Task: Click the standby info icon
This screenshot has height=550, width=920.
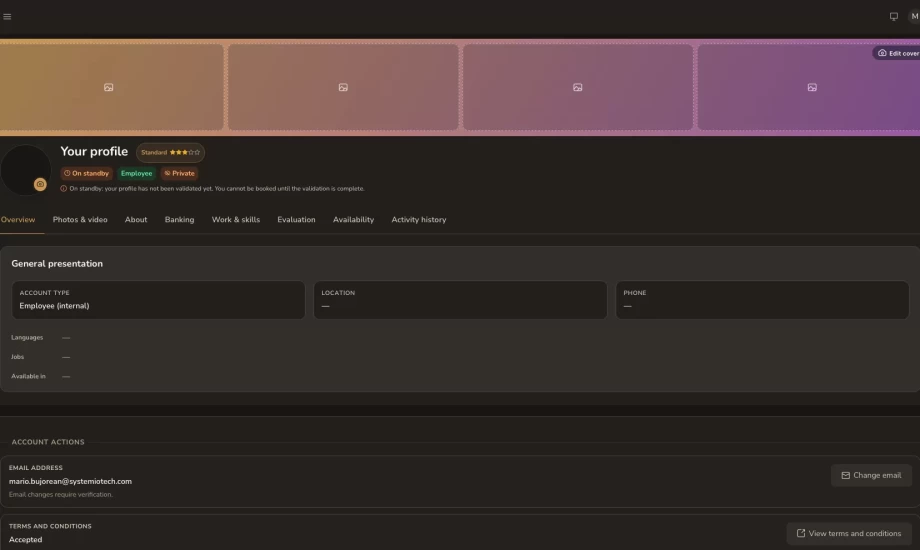Action: coord(63,188)
